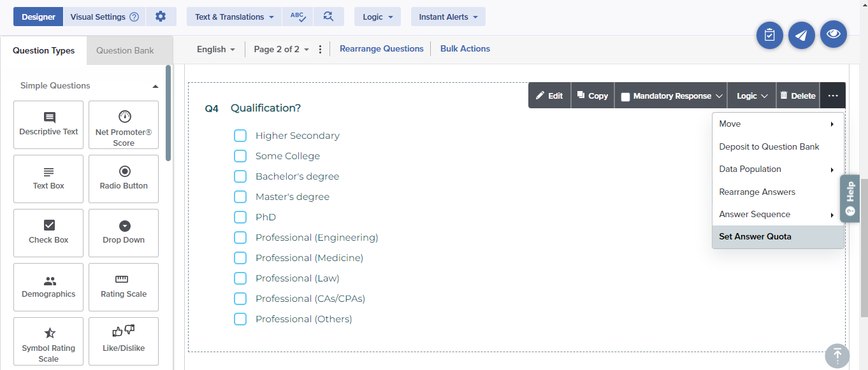
Task: Collapse the Simple Questions section
Action: click(x=155, y=86)
